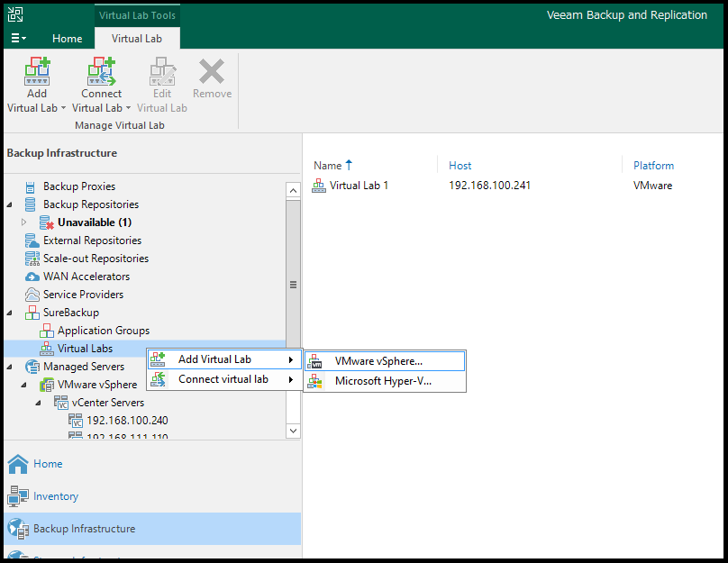Viewport: 728px width, 563px height.
Task: Switch to the Home ribbon tab
Action: pyautogui.click(x=68, y=39)
